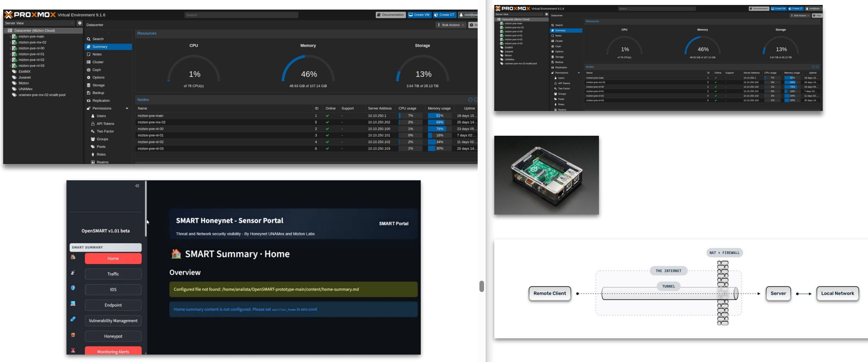Click the laptop icon beside Endpoint

[73, 304]
